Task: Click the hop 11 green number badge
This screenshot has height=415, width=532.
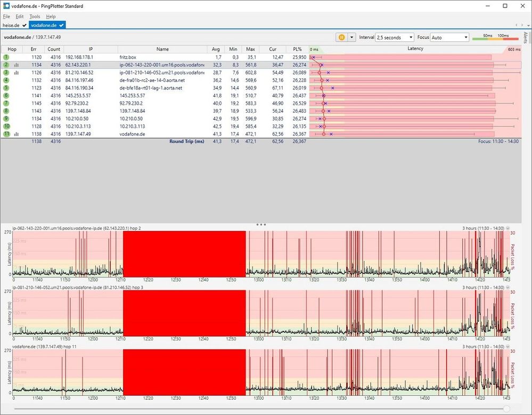Action: tap(6, 134)
